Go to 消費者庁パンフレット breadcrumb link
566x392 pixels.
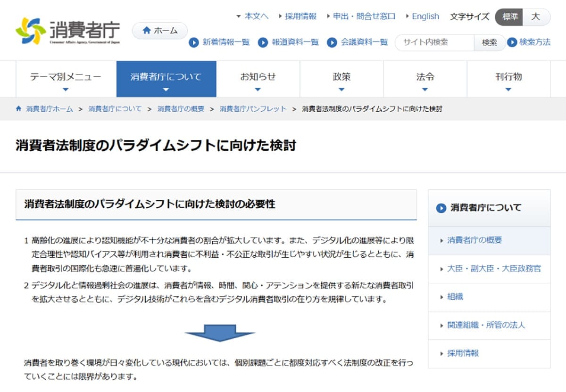(x=253, y=109)
